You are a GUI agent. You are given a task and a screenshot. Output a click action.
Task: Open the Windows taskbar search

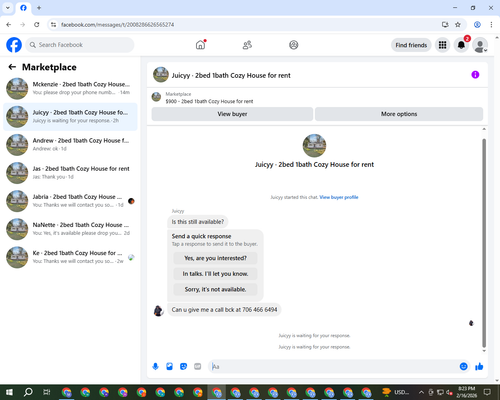click(28, 392)
